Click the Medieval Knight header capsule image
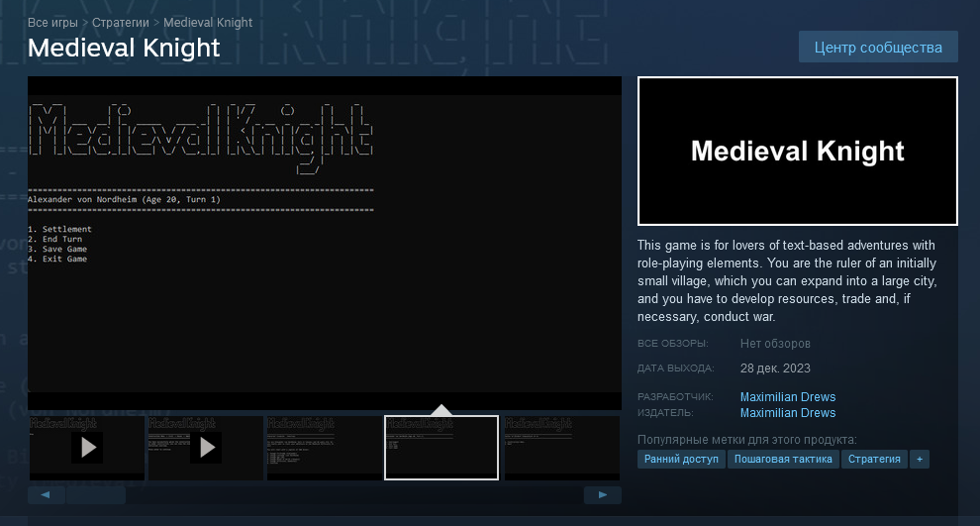This screenshot has width=980, height=526. click(798, 151)
